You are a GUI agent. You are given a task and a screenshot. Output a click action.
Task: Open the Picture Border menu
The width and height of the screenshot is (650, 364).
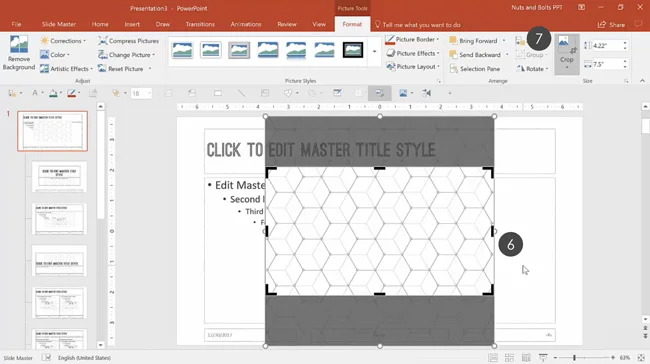(x=412, y=39)
